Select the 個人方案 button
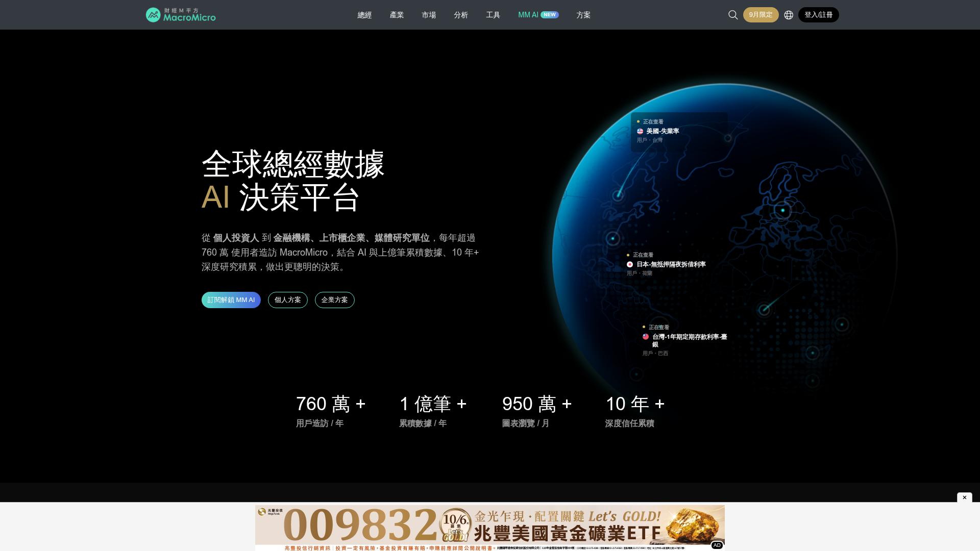980x551 pixels. point(287,300)
